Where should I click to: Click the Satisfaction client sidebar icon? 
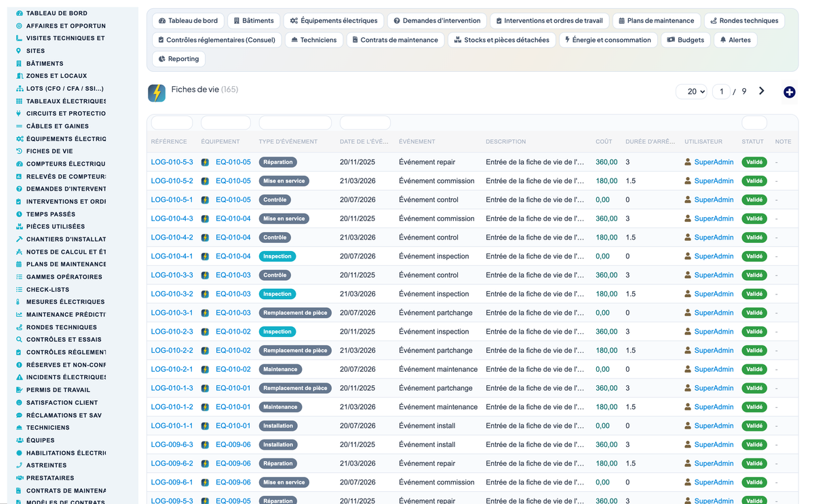(19, 402)
